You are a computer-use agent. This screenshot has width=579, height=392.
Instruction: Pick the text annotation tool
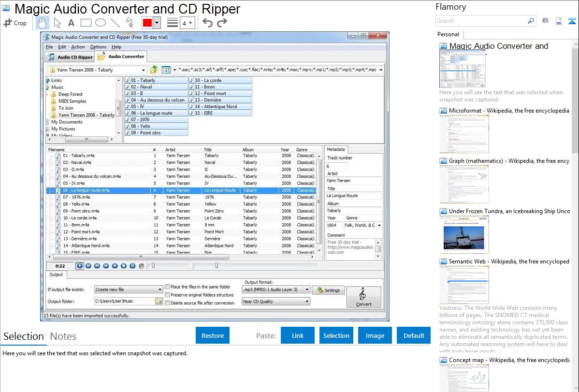coord(71,23)
